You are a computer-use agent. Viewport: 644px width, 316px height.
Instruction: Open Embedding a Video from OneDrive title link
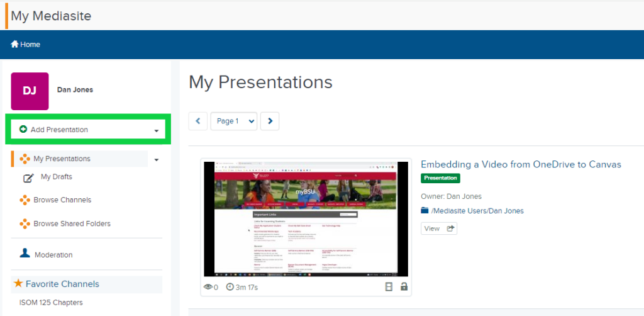[521, 164]
